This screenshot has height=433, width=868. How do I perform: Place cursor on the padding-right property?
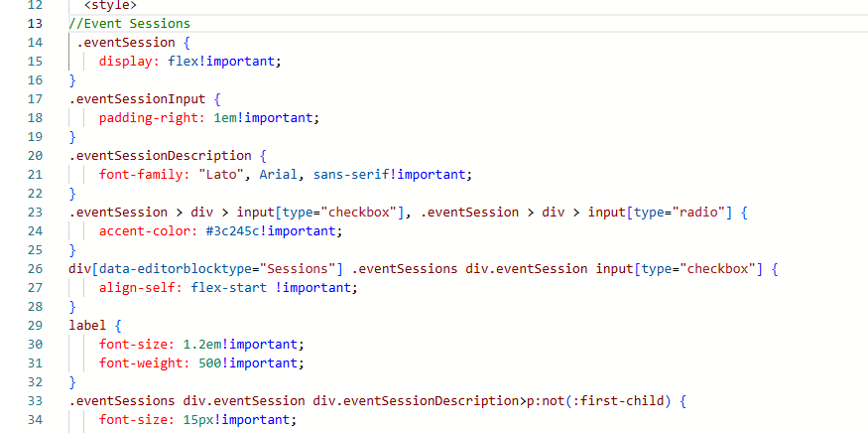tap(152, 117)
